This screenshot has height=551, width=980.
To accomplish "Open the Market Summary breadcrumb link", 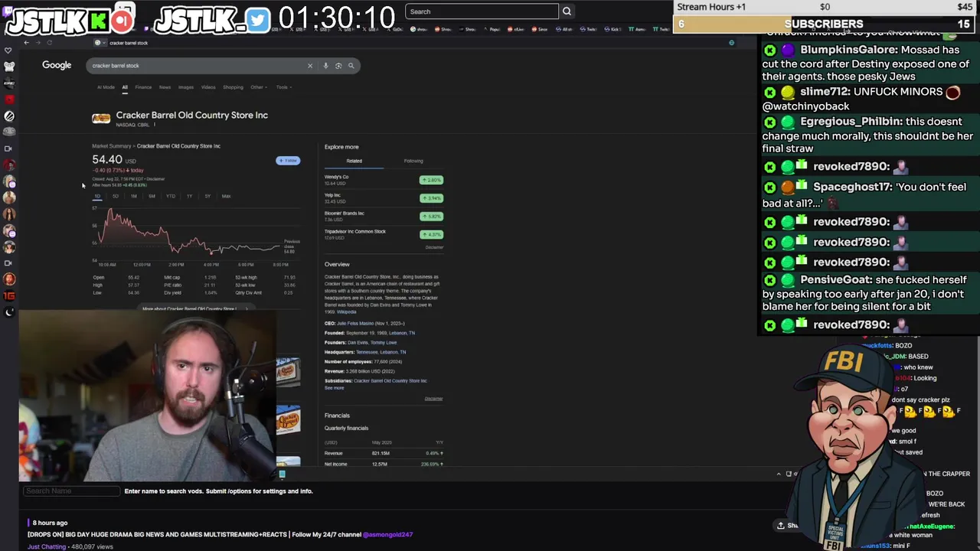I will [x=112, y=146].
